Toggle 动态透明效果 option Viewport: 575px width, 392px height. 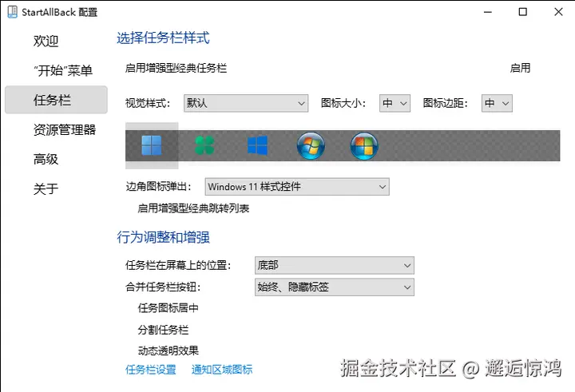pyautogui.click(x=168, y=351)
